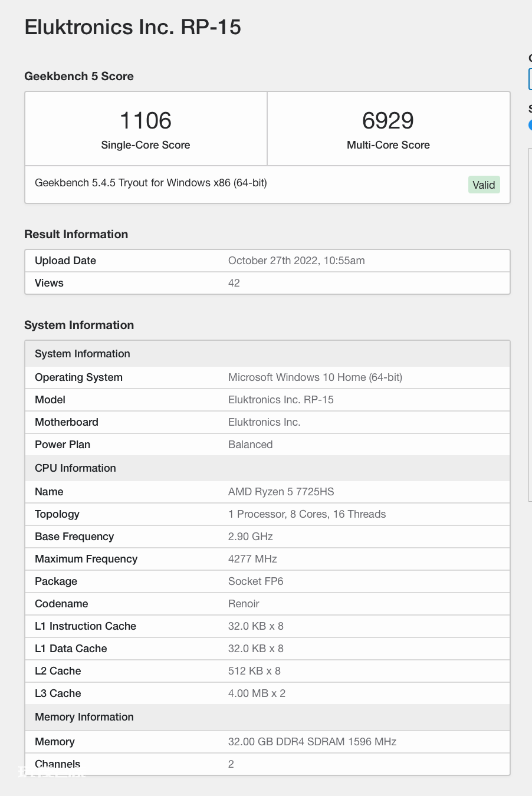Click '1 Processor, 8 Cores, 16 Threads' topology value
Image resolution: width=532 pixels, height=796 pixels.
307,514
